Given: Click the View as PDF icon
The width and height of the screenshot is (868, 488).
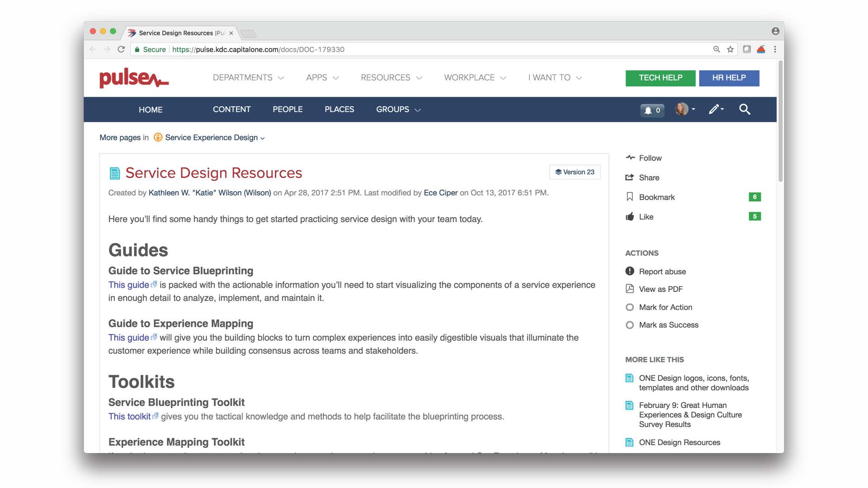Looking at the screenshot, I should click(629, 289).
